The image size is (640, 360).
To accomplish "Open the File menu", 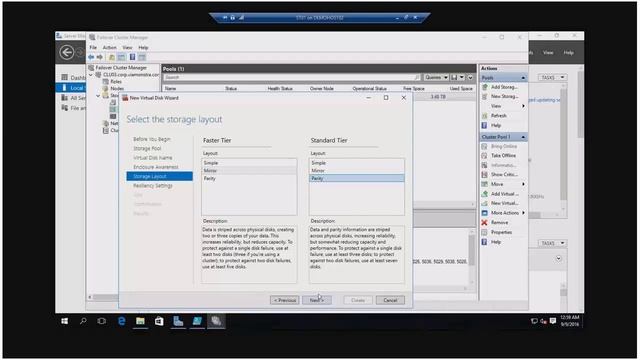I will (93, 48).
